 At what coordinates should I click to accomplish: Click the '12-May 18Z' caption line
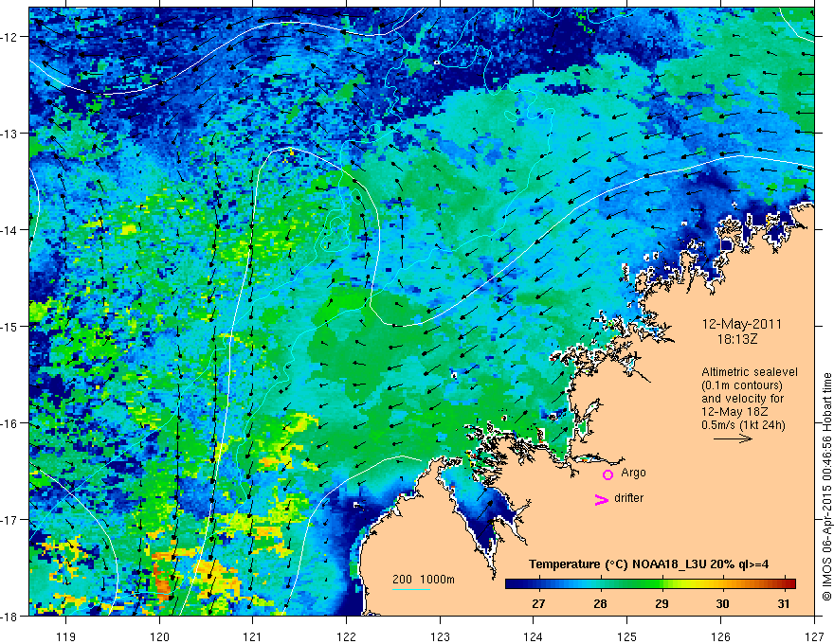(734, 412)
